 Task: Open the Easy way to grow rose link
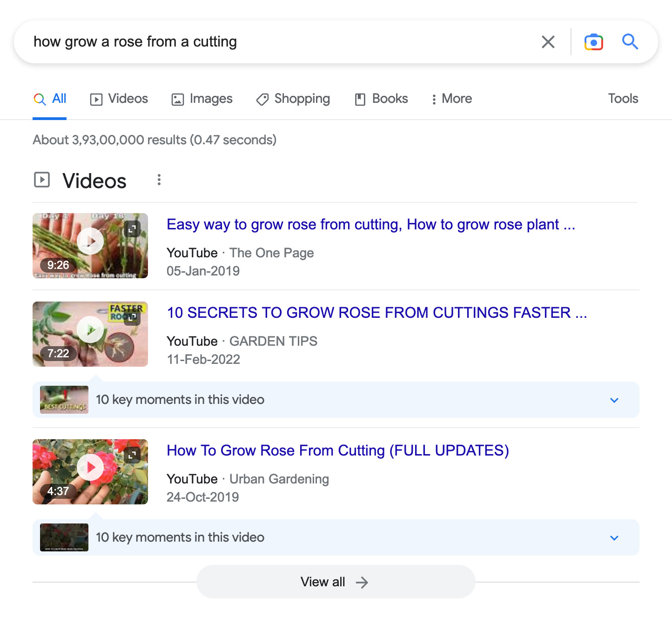(371, 224)
